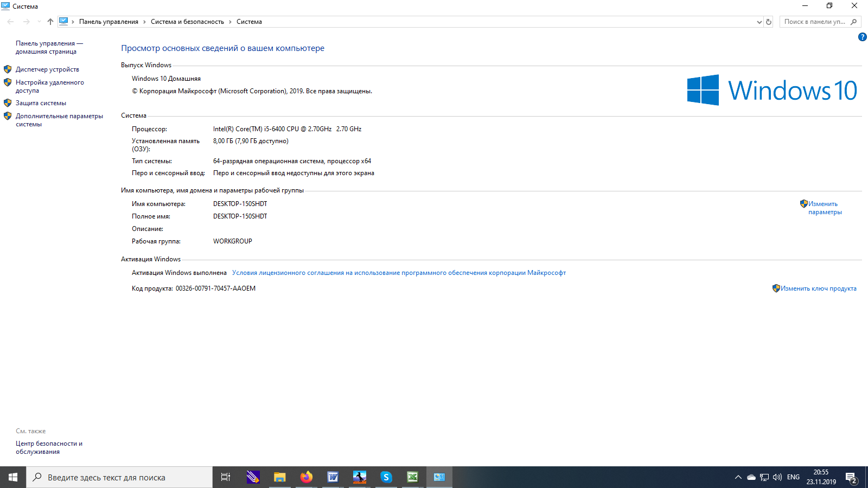This screenshot has height=488, width=868.
Task: Launch Firefox from the taskbar
Action: pos(306,477)
